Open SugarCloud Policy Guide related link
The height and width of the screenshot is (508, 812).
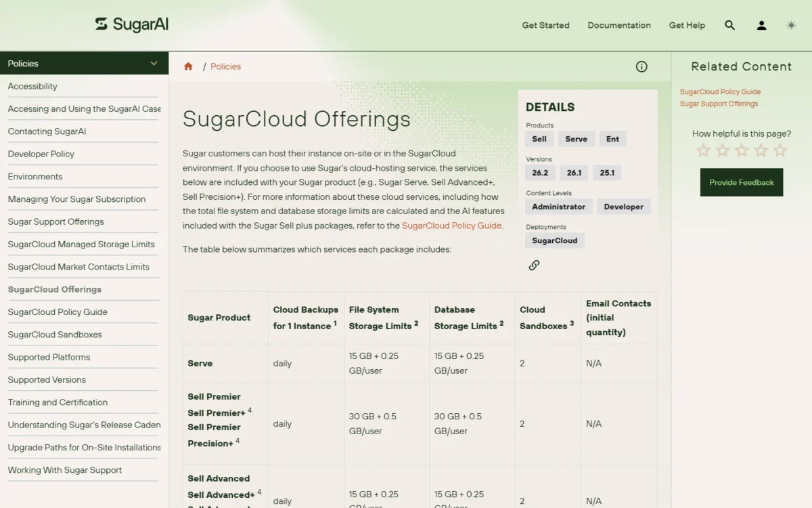coord(720,91)
